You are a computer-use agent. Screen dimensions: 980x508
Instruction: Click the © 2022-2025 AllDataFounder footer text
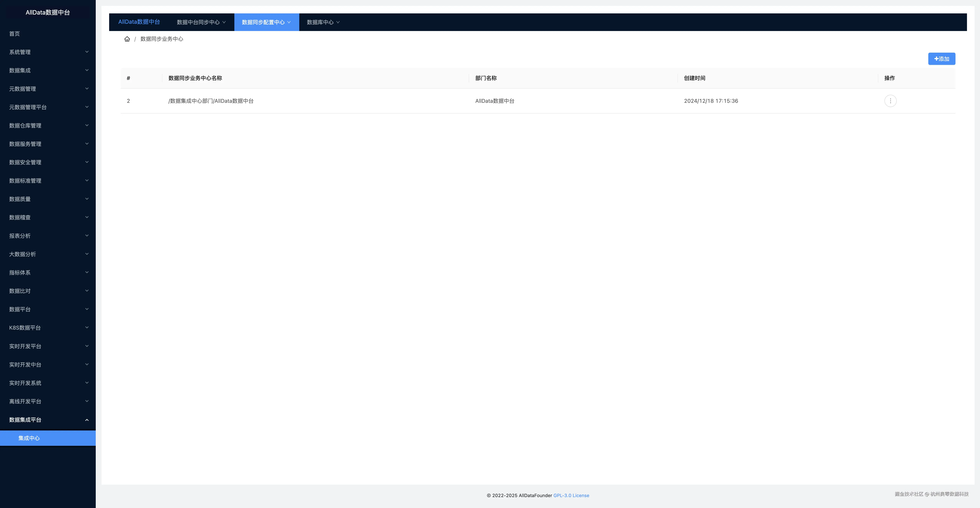(x=519, y=495)
